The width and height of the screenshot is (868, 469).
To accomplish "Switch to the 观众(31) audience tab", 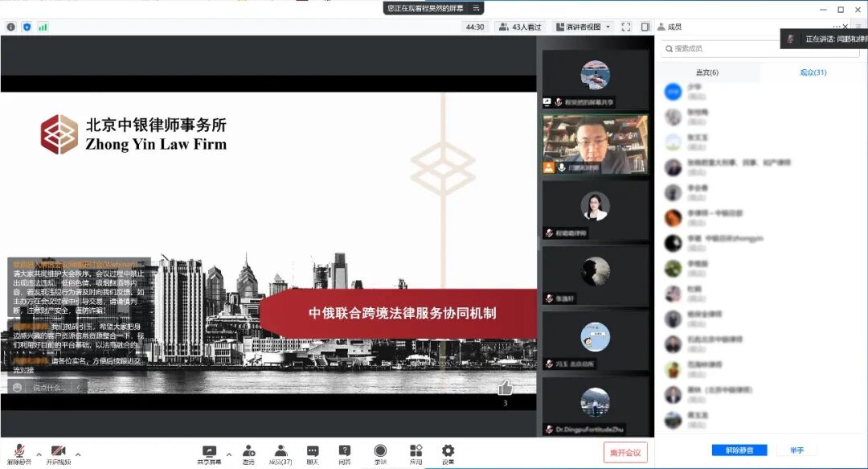I will click(815, 72).
